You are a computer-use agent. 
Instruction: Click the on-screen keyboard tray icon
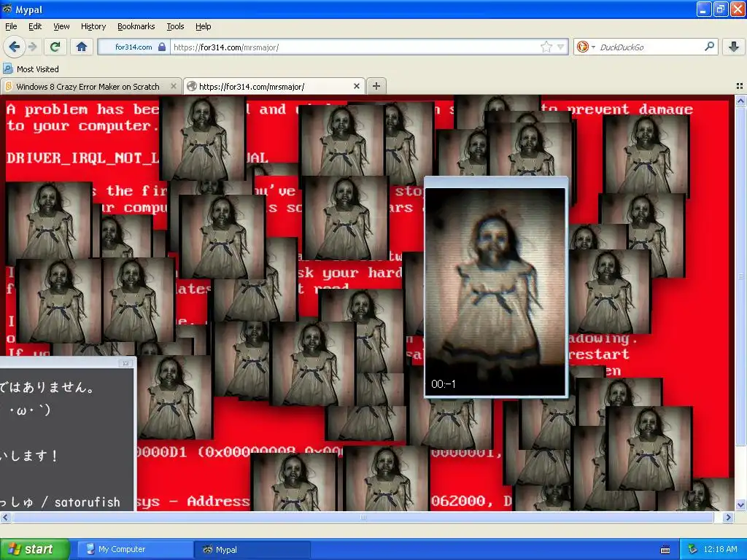click(665, 550)
